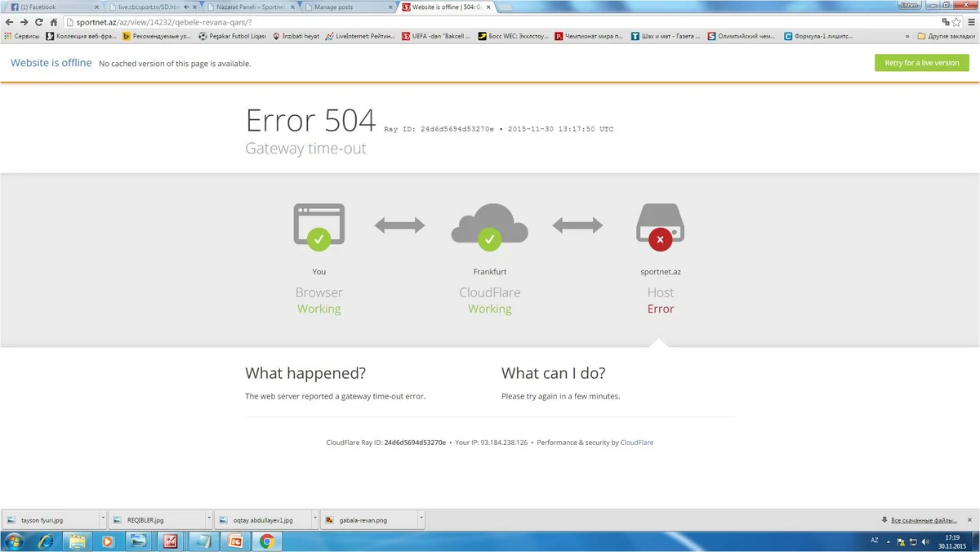The width and height of the screenshot is (980, 552).
Task: Show more bookmarks with the chevron
Action: click(x=906, y=36)
